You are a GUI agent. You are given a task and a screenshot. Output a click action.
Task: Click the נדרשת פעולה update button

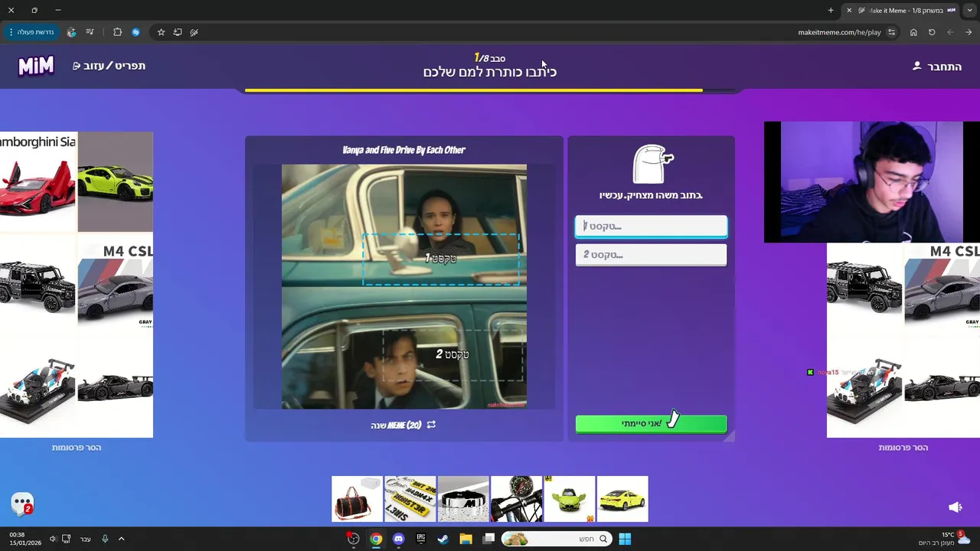click(x=31, y=32)
